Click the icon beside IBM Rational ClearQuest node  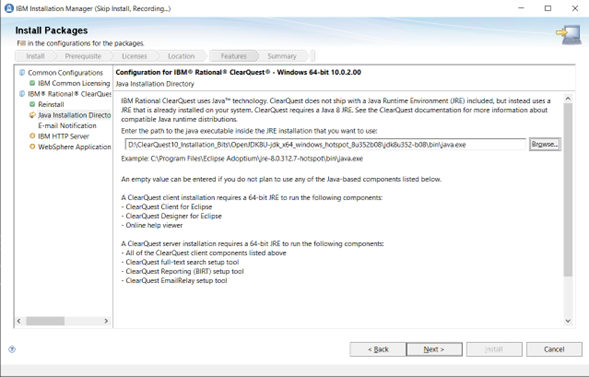[22, 93]
